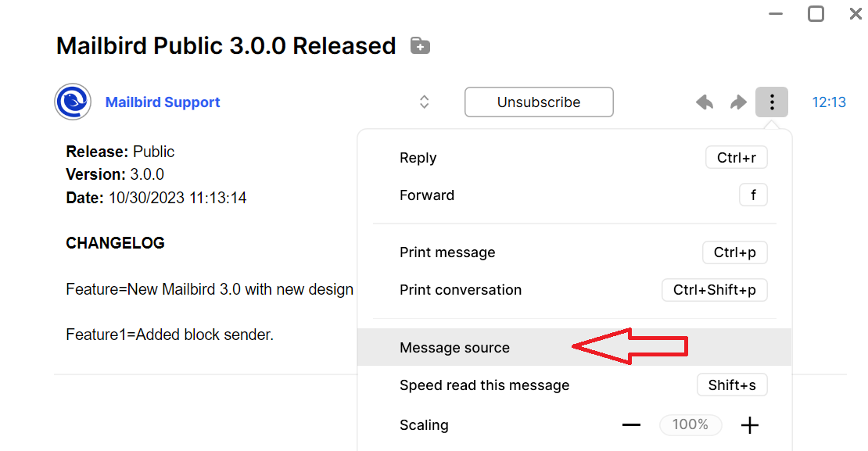This screenshot has height=451, width=868.
Task: Open Message source from the menu
Action: [574, 347]
